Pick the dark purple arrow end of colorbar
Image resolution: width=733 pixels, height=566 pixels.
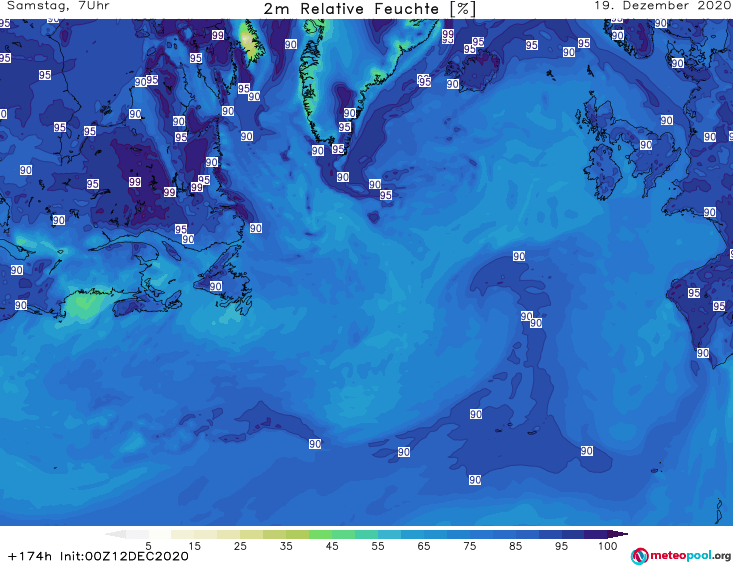pyautogui.click(x=618, y=534)
